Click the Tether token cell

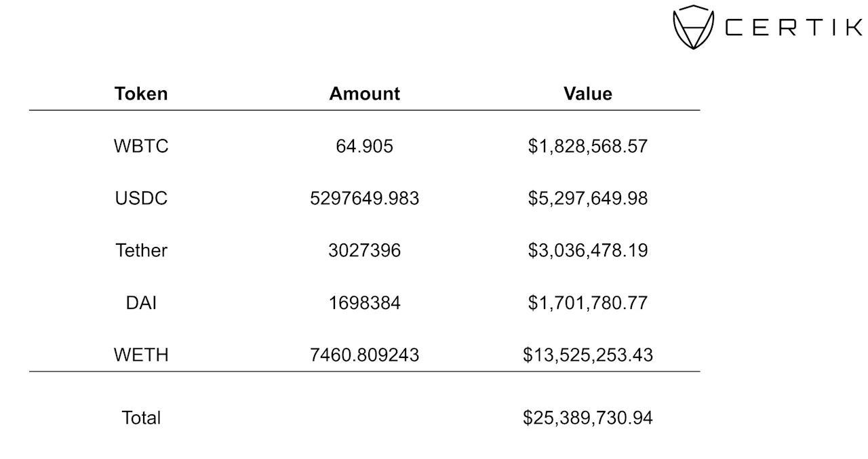click(x=141, y=250)
